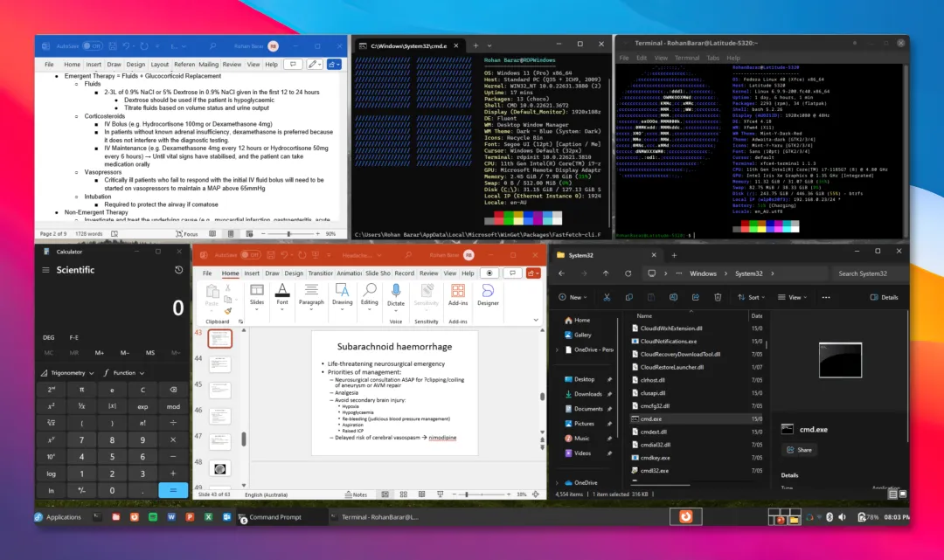Click the backspace key in Calculator
This screenshot has height=560, width=944.
(173, 390)
